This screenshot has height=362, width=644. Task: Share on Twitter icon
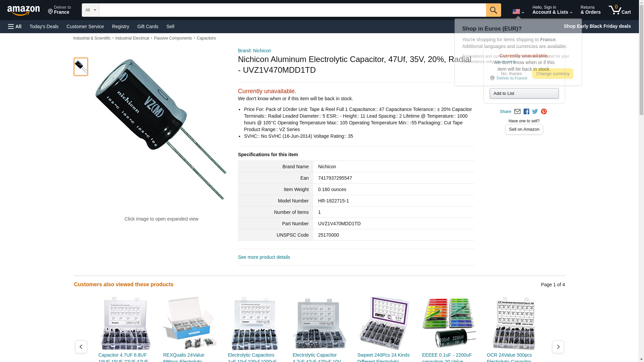pyautogui.click(x=535, y=112)
